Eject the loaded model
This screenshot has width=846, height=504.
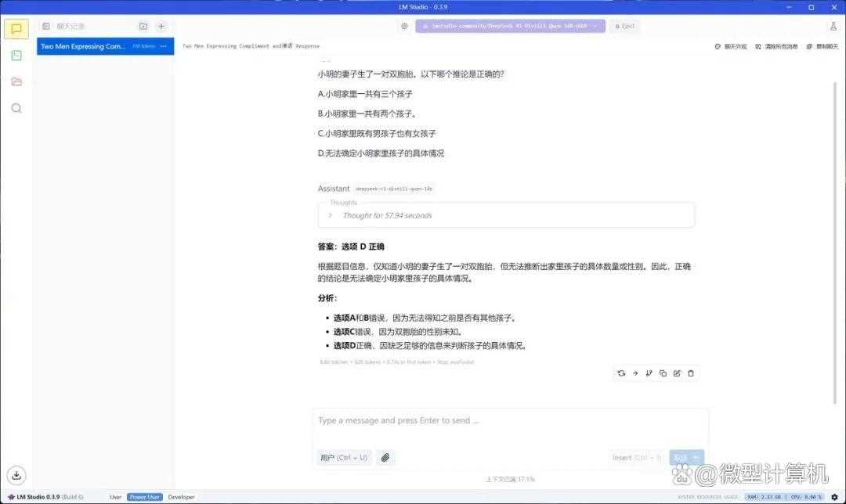[x=624, y=26]
